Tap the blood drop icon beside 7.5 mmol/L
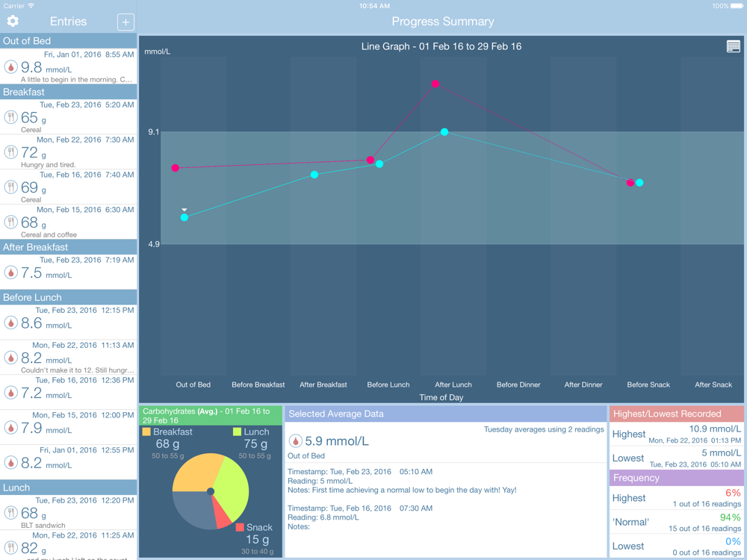Screen dimensions: 747x560 click(x=11, y=273)
